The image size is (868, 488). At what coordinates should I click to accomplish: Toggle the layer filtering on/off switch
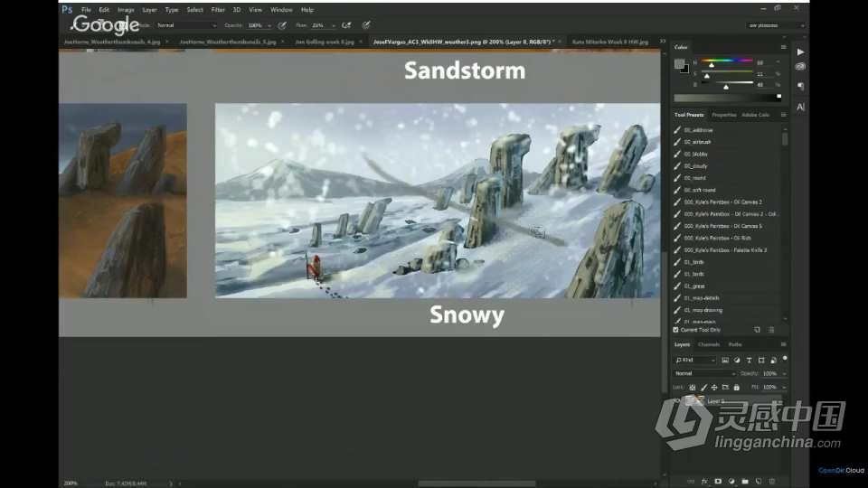coord(785,359)
